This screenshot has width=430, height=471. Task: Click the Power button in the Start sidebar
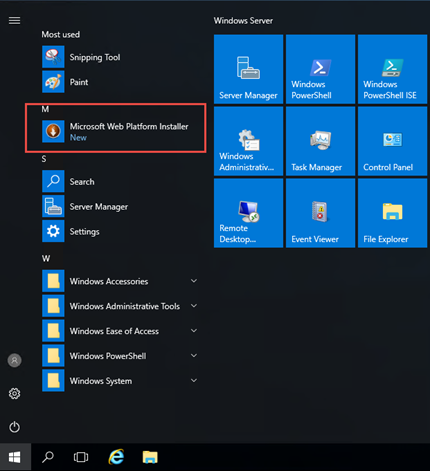14,427
